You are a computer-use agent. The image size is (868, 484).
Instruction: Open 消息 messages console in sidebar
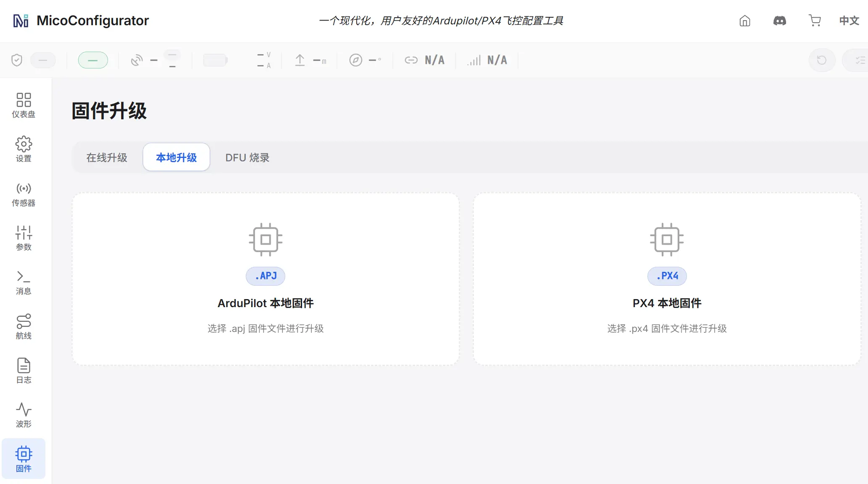click(x=24, y=282)
